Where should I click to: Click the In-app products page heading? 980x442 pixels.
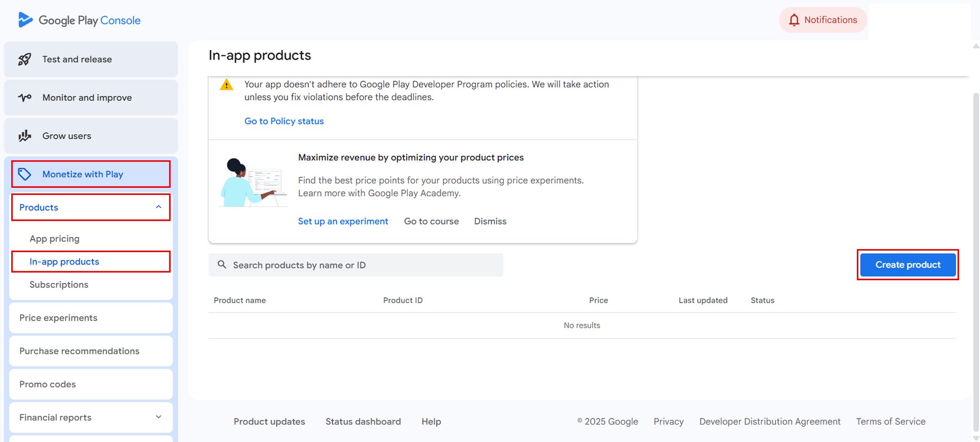(260, 55)
